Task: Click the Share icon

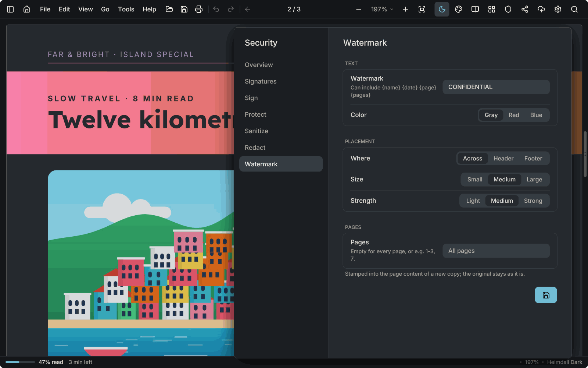Action: (x=525, y=9)
